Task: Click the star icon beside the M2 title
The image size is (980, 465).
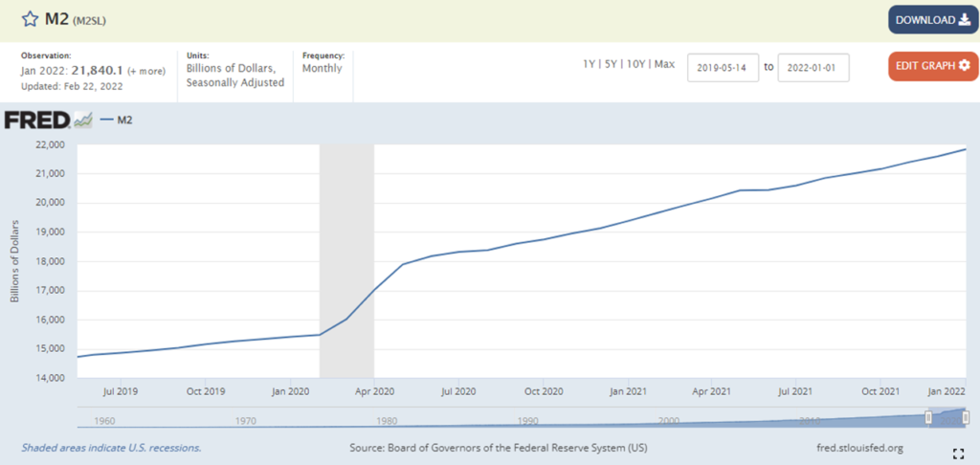Action: [x=29, y=20]
